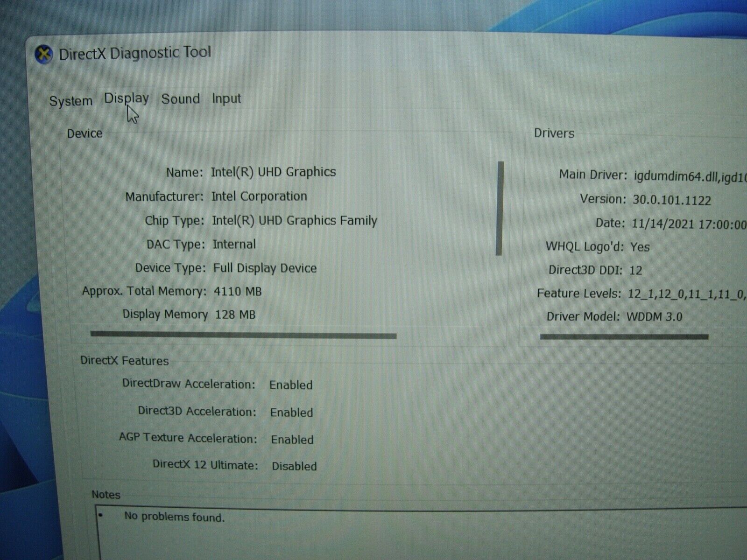Image resolution: width=747 pixels, height=560 pixels.
Task: Click the Manufacturer label in Device panel
Action: pos(164,197)
